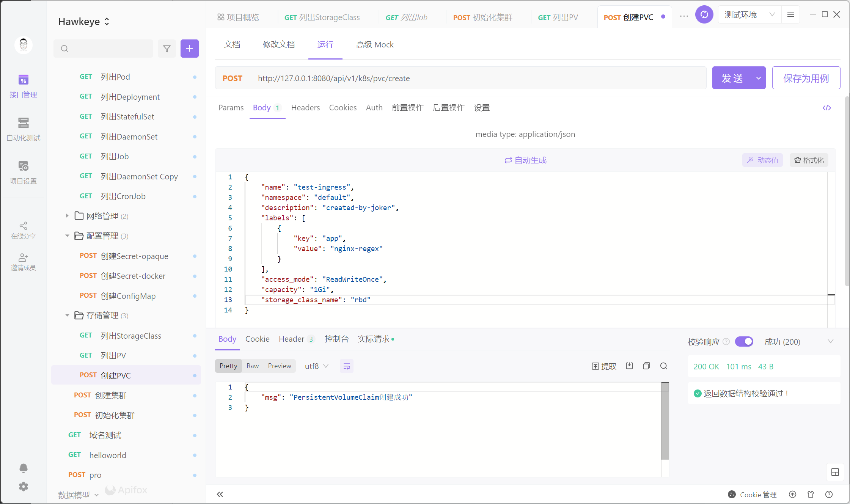The width and height of the screenshot is (850, 504).
Task: Click the sync refresh icon in top bar
Action: [x=704, y=15]
